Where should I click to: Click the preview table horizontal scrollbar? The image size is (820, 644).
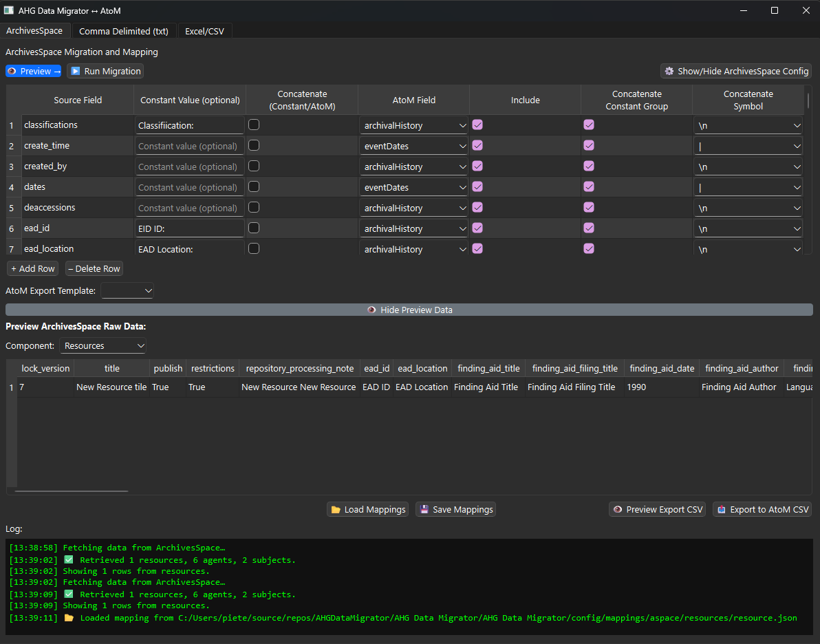coord(72,491)
